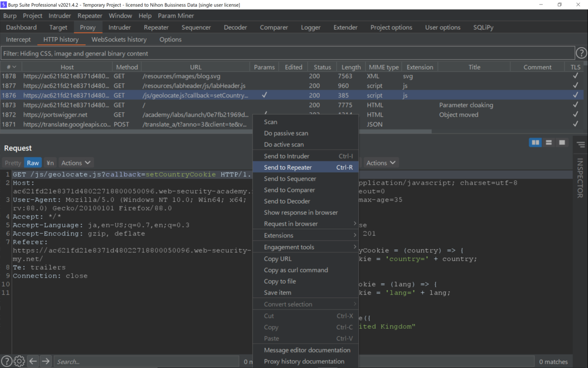
Task: Open the Inspector hamburger lines icon
Action: pos(581,145)
